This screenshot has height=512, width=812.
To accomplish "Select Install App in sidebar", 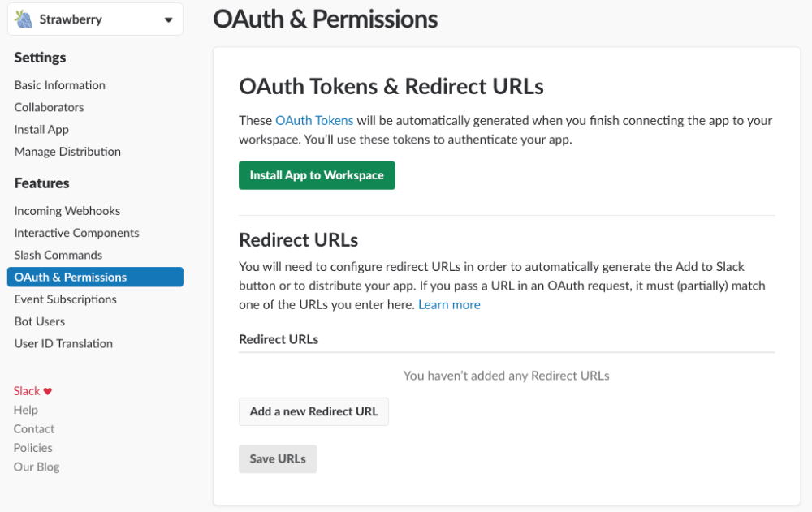I will 41,129.
